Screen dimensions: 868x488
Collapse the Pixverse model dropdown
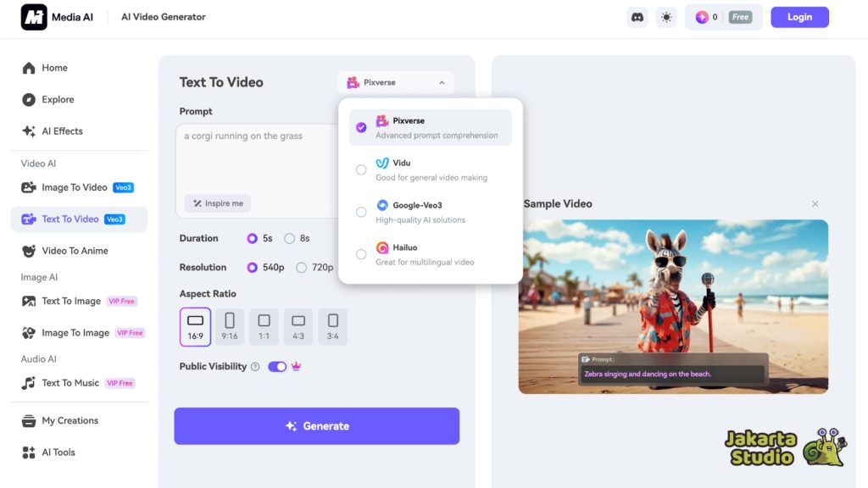click(396, 82)
